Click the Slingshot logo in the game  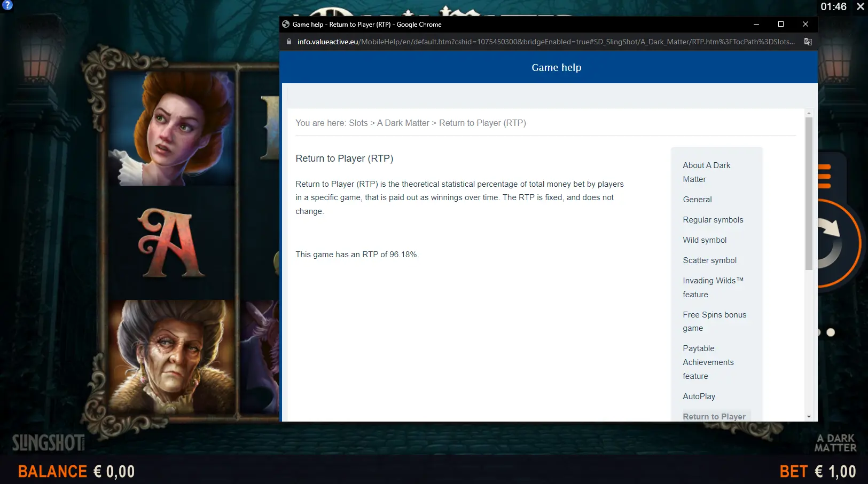pos(49,443)
